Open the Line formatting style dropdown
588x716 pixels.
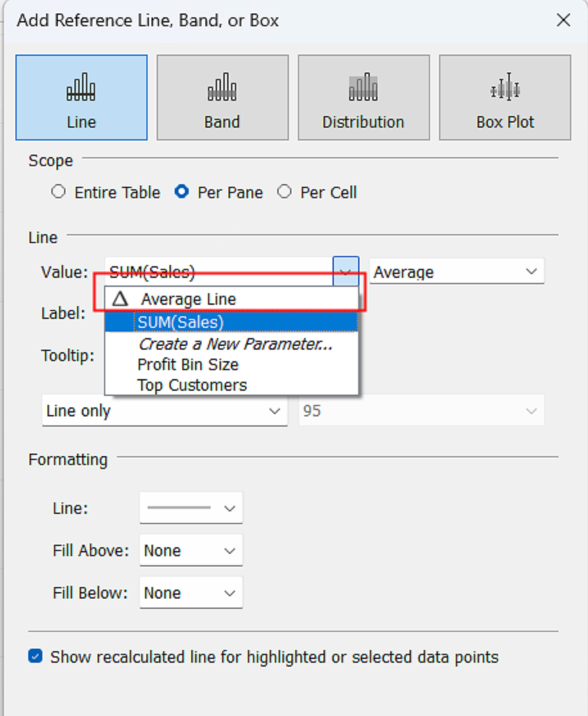pyautogui.click(x=191, y=508)
